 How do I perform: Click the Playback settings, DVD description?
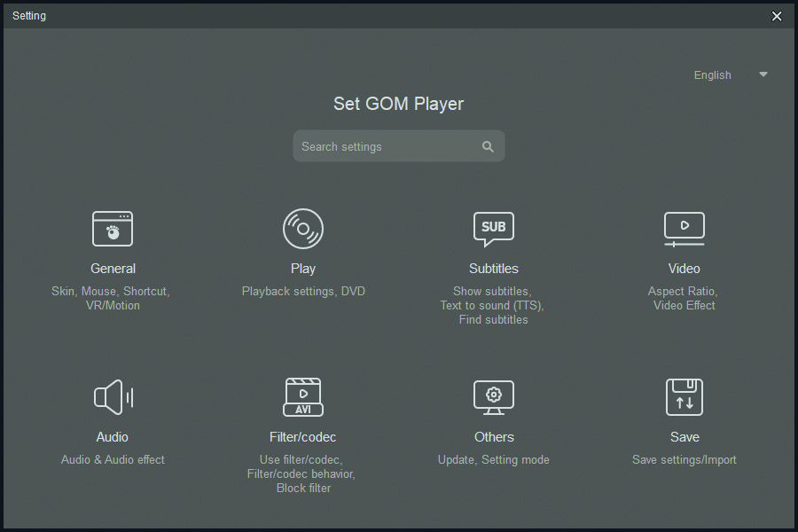[303, 291]
